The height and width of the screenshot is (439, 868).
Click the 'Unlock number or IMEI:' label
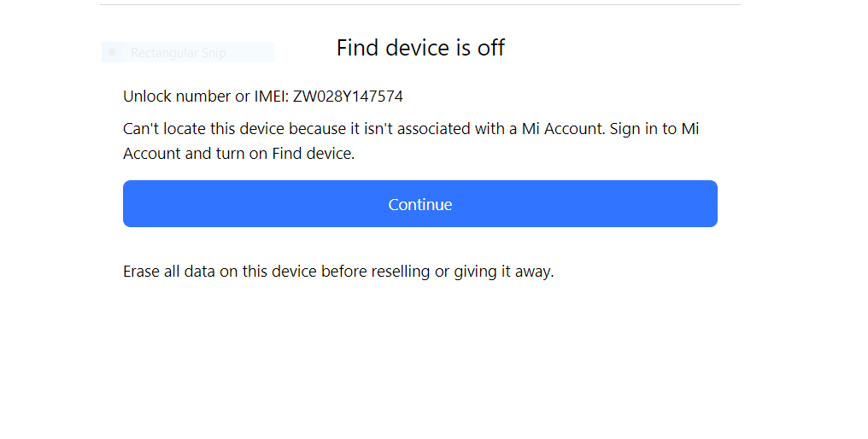(206, 97)
